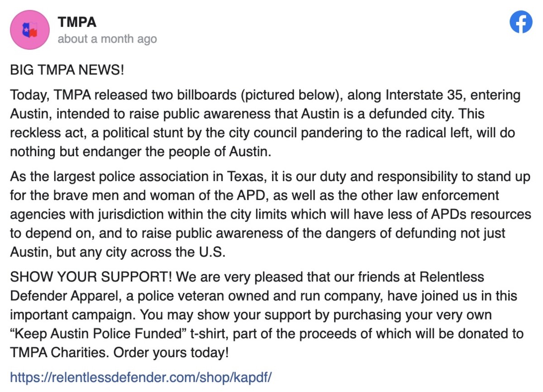The height and width of the screenshot is (392, 543).
Task: Click the TMPA pink profile avatar
Action: pos(30,29)
